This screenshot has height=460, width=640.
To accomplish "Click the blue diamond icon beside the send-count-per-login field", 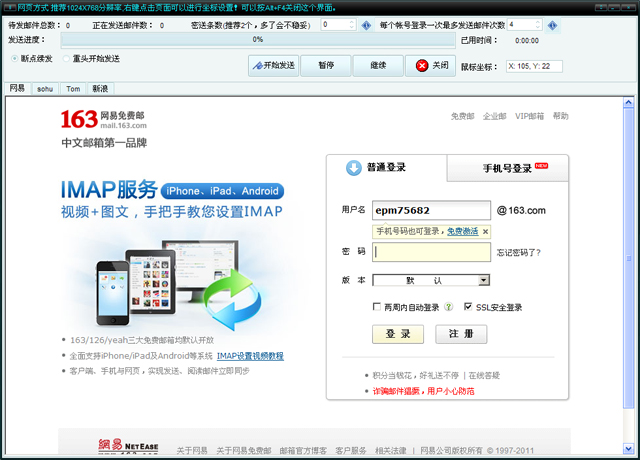I will coord(552,25).
